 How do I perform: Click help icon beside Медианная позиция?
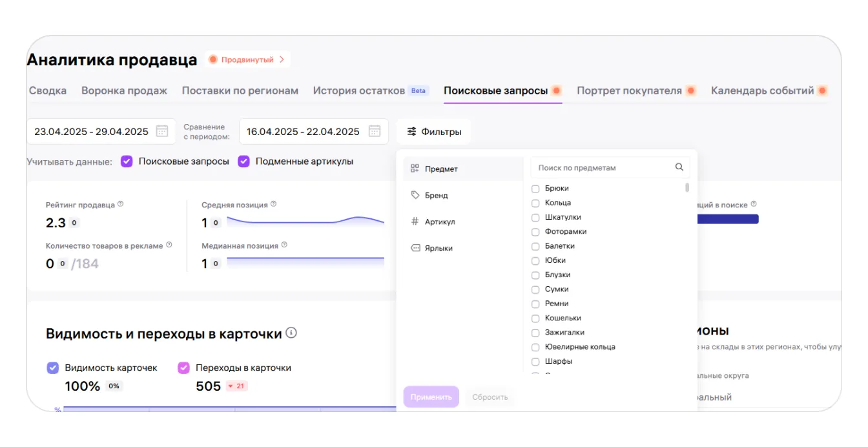pos(284,245)
